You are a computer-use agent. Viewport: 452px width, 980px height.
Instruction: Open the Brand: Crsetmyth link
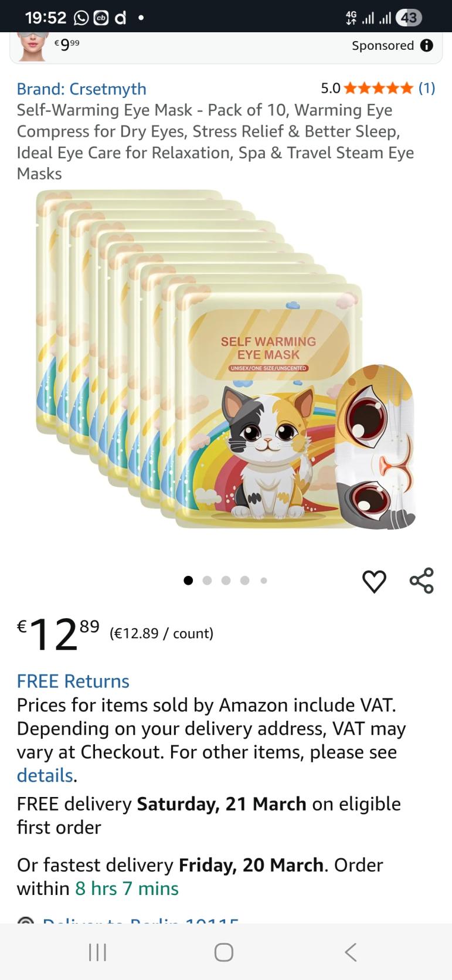81,89
